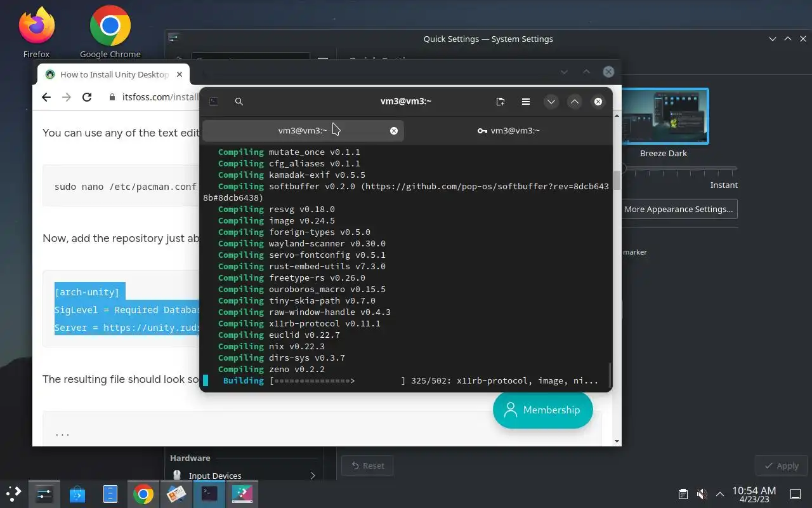The height and width of the screenshot is (508, 812).
Task: Click the muted volume tray icon
Action: (702, 494)
